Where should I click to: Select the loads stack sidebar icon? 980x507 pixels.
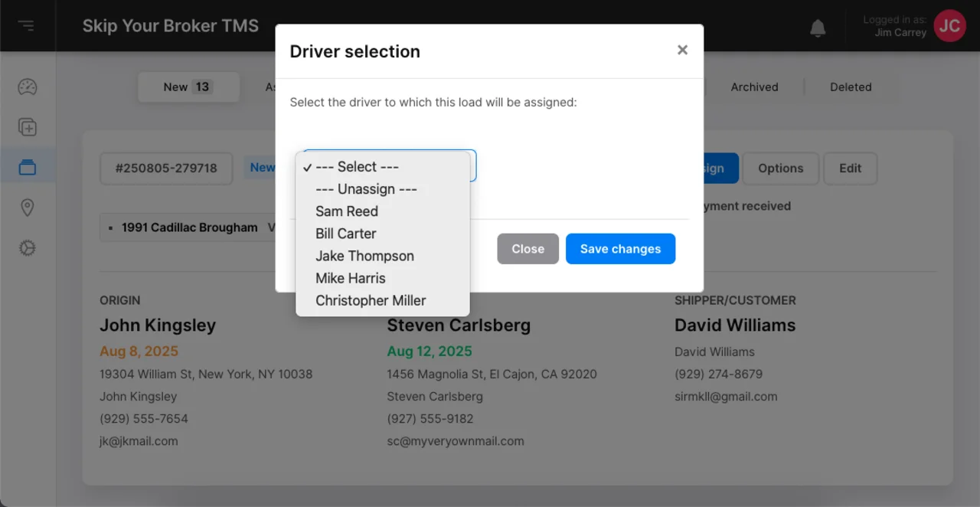[x=28, y=168]
